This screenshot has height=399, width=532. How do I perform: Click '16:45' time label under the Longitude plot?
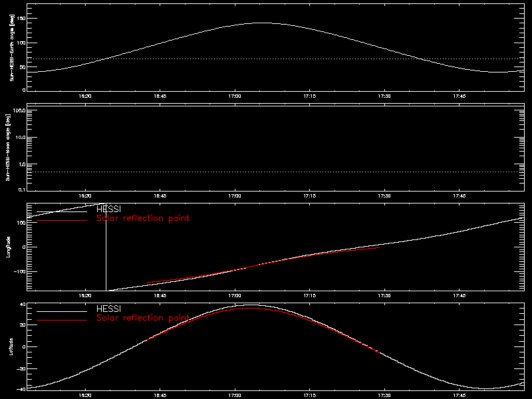tap(160, 296)
